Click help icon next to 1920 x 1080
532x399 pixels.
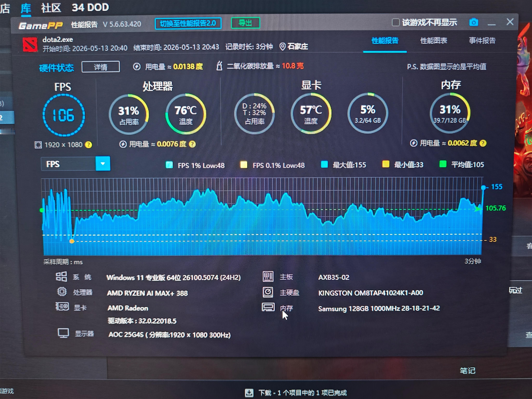[88, 145]
